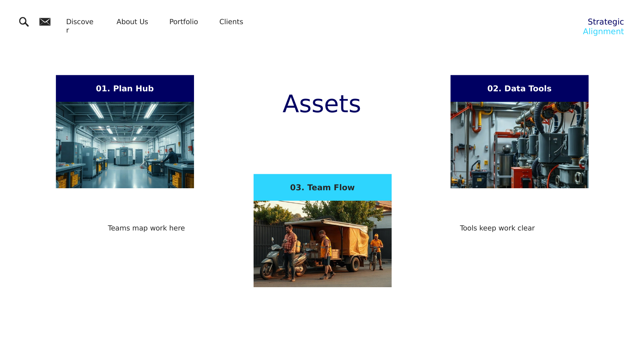Select the text 'Teams map work here'
644x362 pixels.
[146, 228]
